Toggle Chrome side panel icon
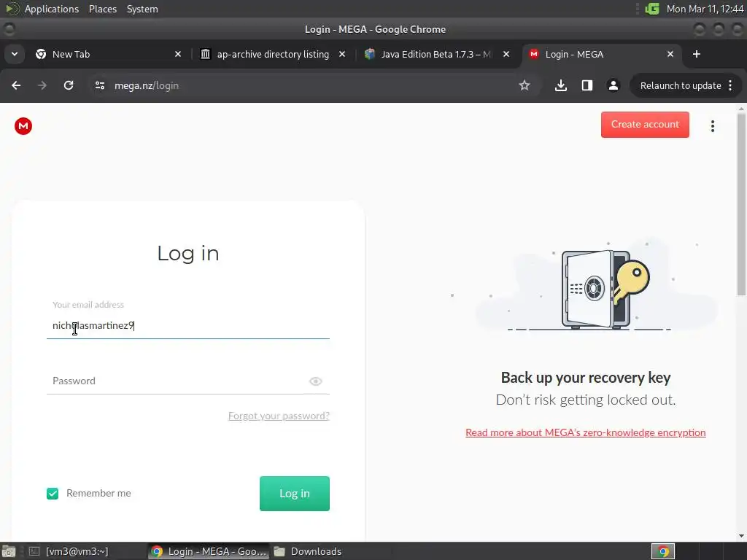 tap(587, 85)
